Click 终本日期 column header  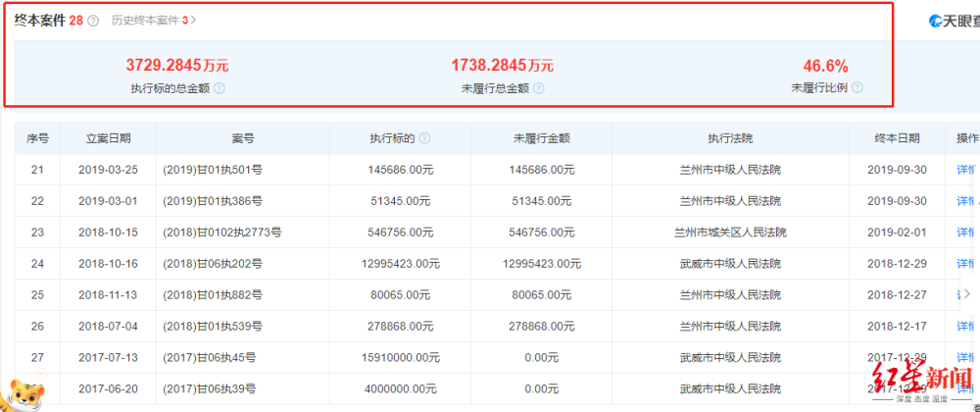(x=897, y=138)
